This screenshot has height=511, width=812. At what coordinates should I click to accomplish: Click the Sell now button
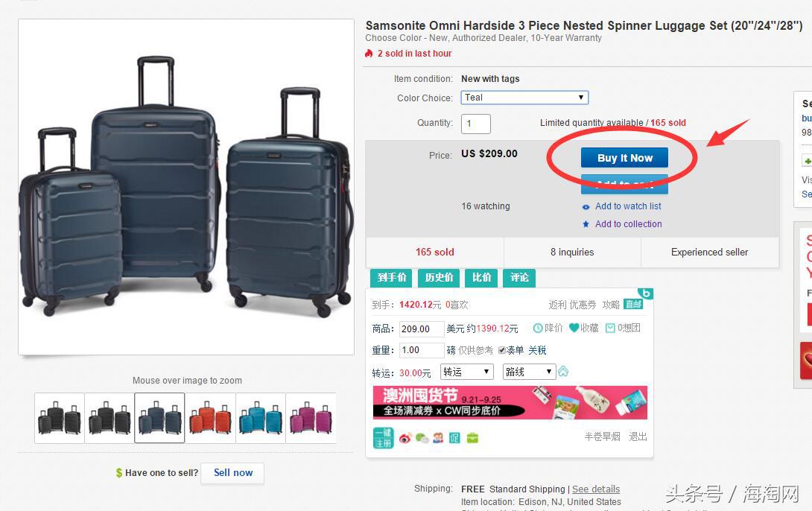point(232,473)
